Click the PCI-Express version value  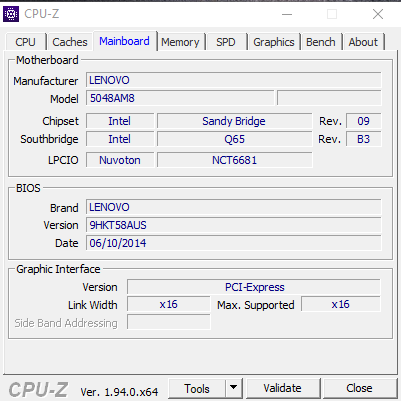pyautogui.click(x=254, y=287)
